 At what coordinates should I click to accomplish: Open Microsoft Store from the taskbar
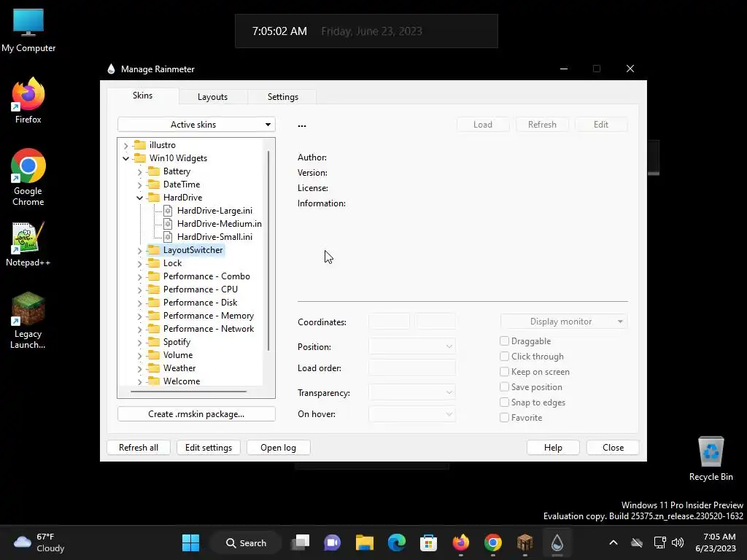point(428,542)
